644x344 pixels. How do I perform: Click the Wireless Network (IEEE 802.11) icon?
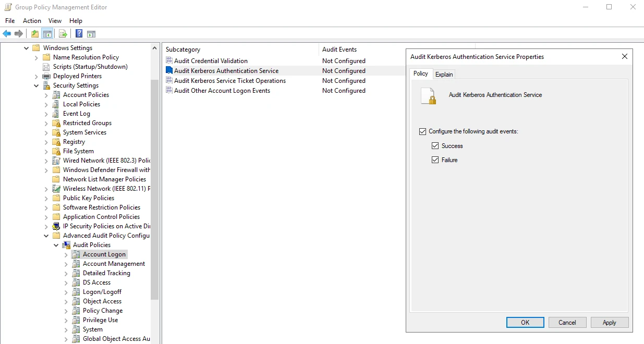click(56, 189)
